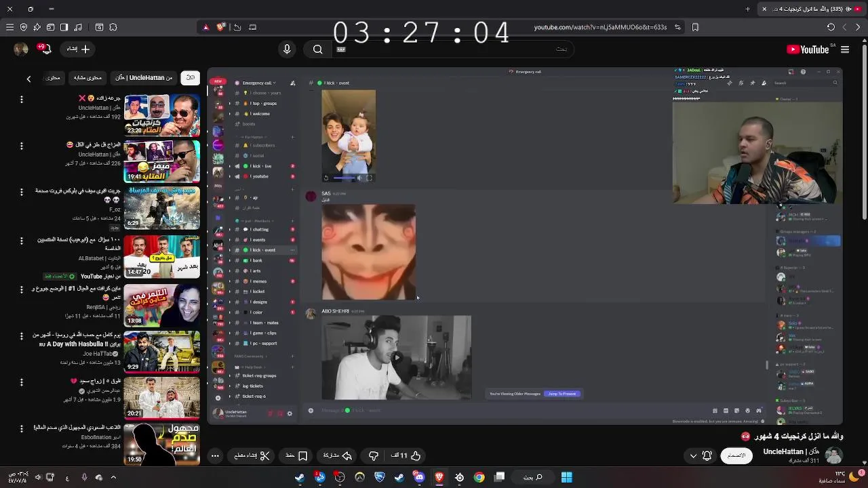Toggle the browser sidebar panel icon

(x=64, y=27)
